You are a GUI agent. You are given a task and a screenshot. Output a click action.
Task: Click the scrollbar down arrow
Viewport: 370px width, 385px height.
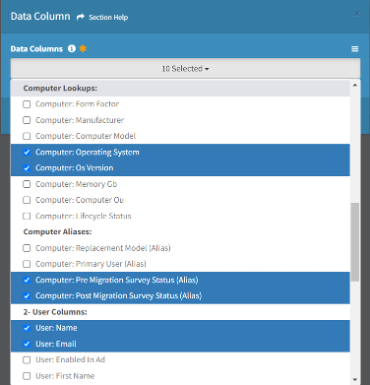[x=355, y=379]
